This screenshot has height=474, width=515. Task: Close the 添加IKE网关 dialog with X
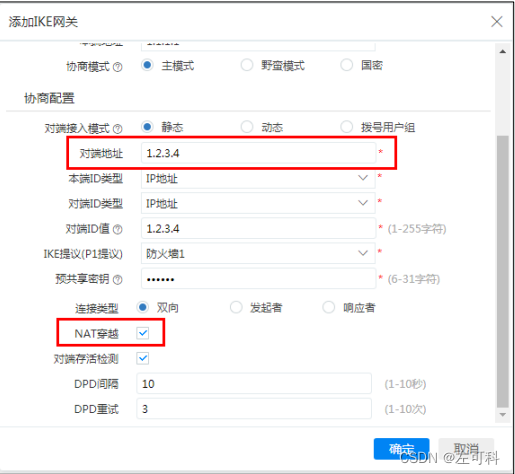(x=497, y=22)
